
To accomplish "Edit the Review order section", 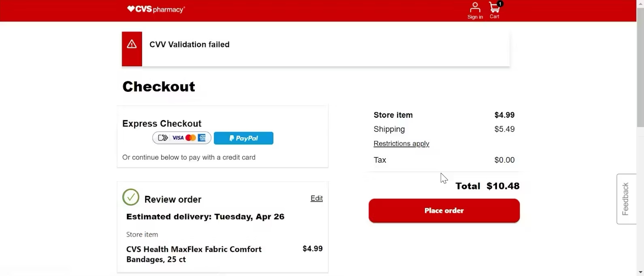I will pyautogui.click(x=317, y=198).
